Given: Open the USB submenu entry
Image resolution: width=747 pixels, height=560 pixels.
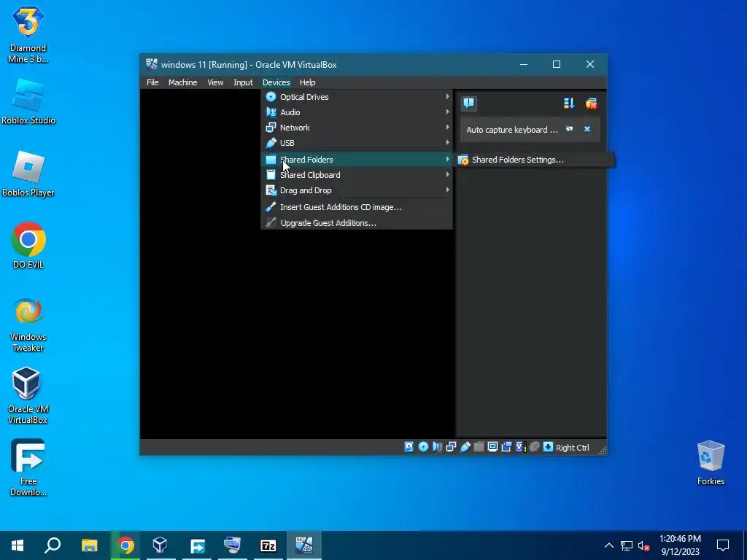Looking at the screenshot, I should 357,142.
